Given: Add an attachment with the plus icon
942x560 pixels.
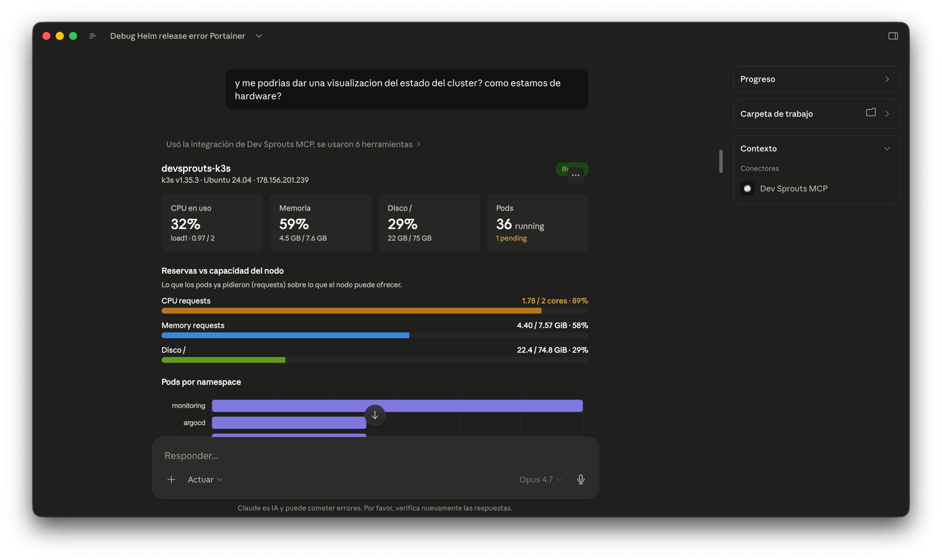Looking at the screenshot, I should point(171,479).
